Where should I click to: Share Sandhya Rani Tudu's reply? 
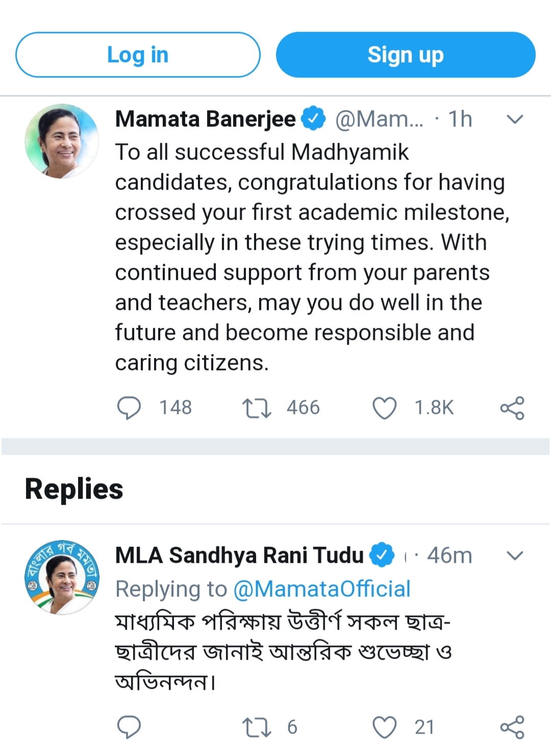(x=512, y=727)
